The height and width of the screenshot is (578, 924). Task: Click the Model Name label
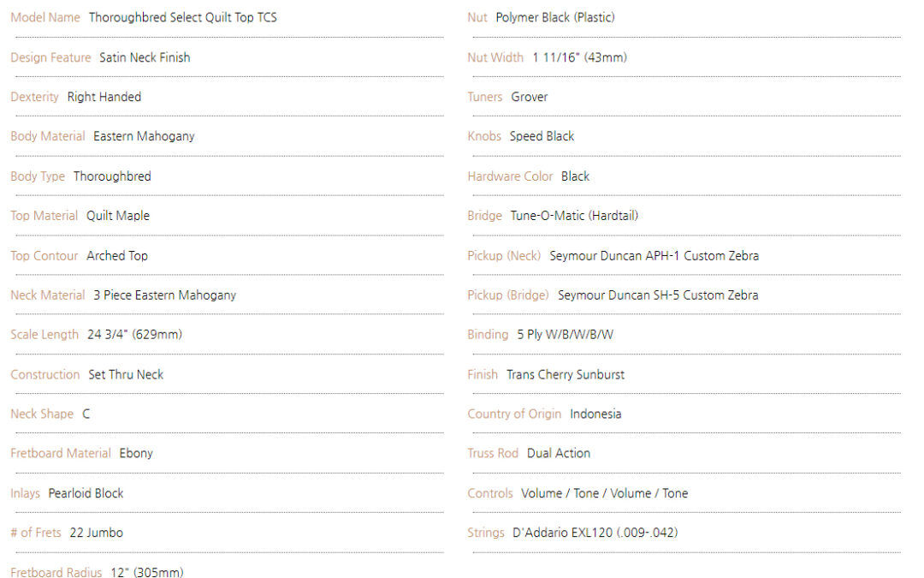45,18
